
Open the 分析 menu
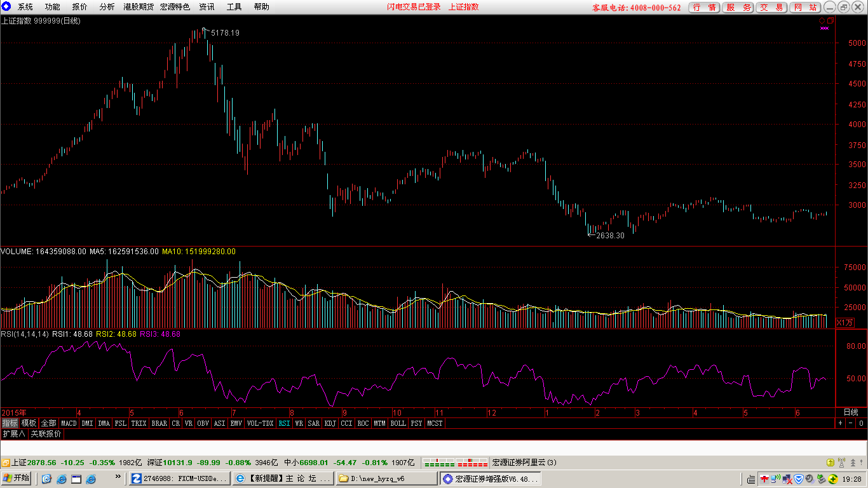coord(107,7)
